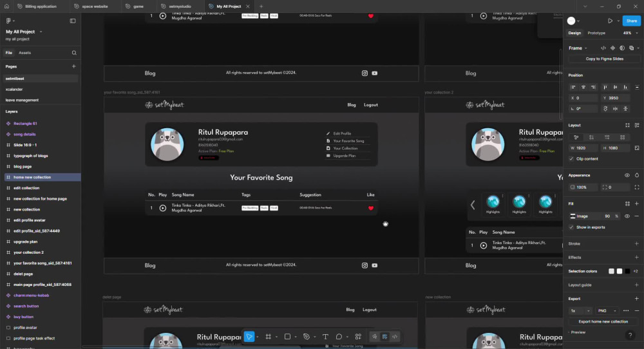The height and width of the screenshot is (349, 644).
Task: Click Export home new collection button
Action: [603, 321]
